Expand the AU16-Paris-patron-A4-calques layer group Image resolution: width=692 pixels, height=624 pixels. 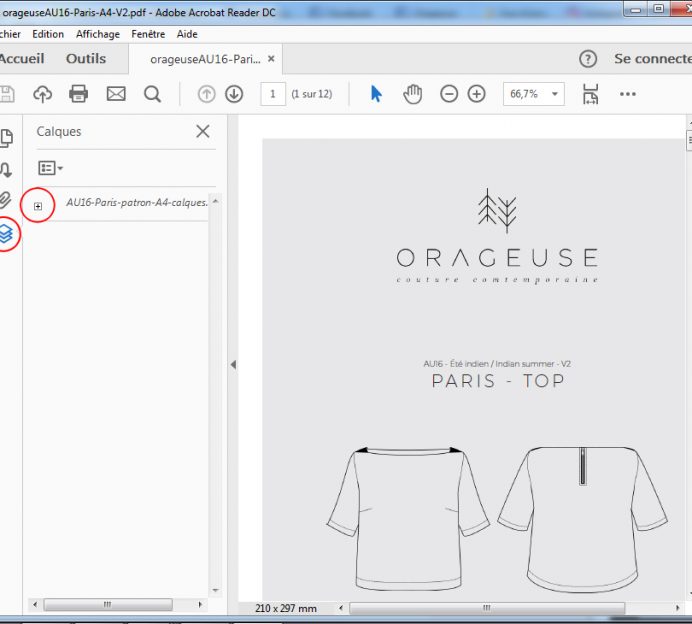tap(38, 206)
